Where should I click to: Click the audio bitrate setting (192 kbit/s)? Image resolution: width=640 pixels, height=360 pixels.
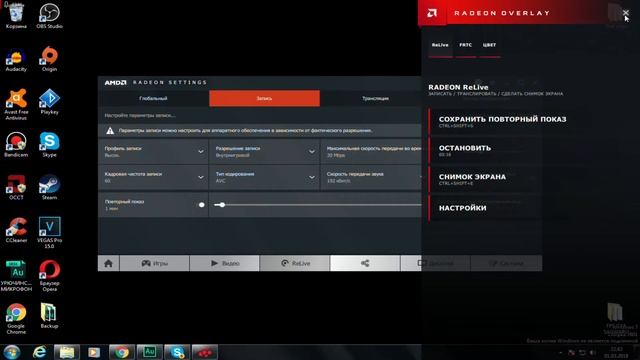click(371, 177)
